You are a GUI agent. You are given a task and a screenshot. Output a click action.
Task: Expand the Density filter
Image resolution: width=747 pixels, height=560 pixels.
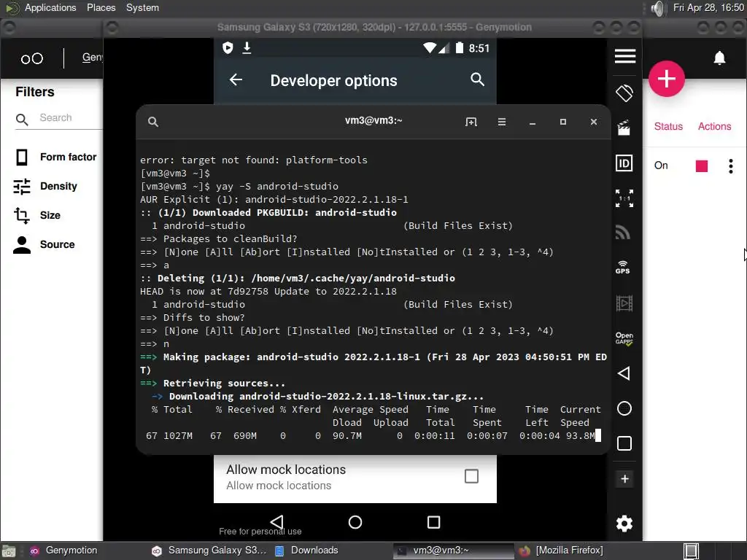tap(46, 186)
